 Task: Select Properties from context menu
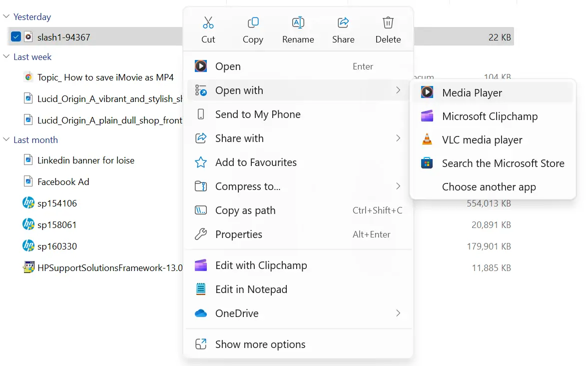point(238,234)
